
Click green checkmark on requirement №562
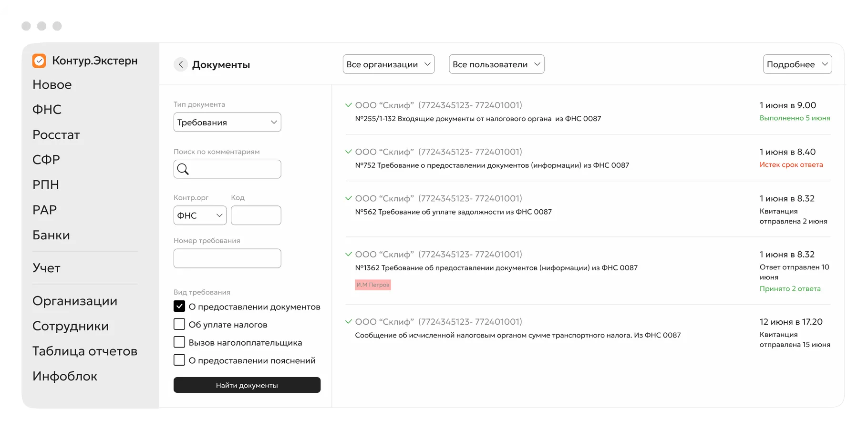pos(349,198)
